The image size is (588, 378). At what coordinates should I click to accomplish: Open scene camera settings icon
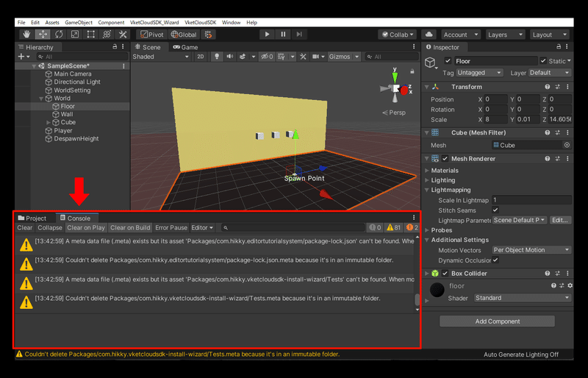point(316,57)
